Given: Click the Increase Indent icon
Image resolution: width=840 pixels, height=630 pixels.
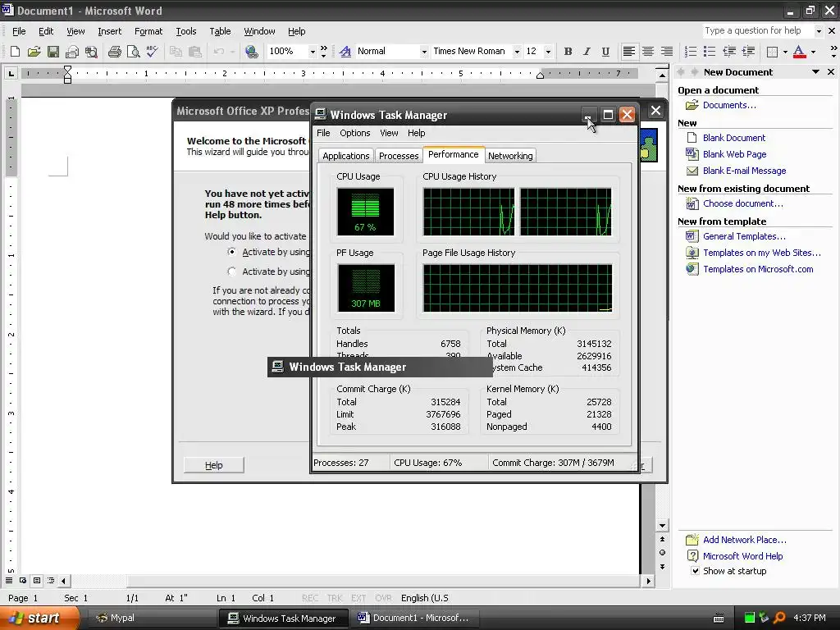Looking at the screenshot, I should 748,52.
